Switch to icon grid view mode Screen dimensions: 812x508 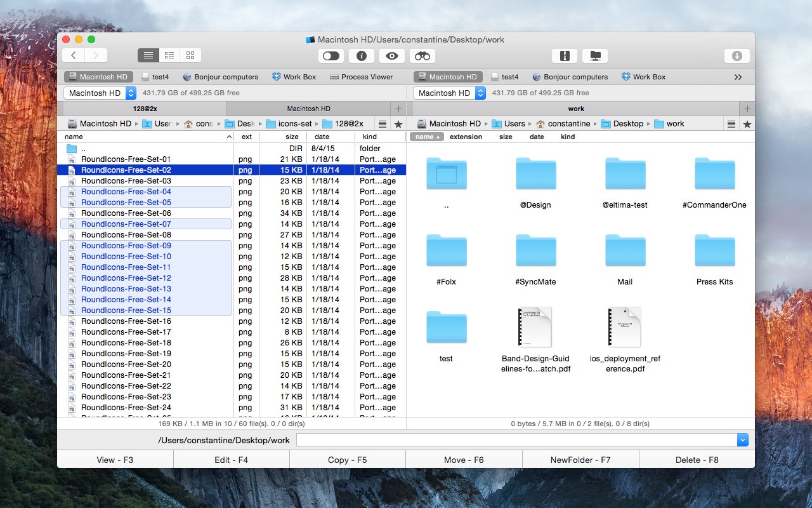190,56
